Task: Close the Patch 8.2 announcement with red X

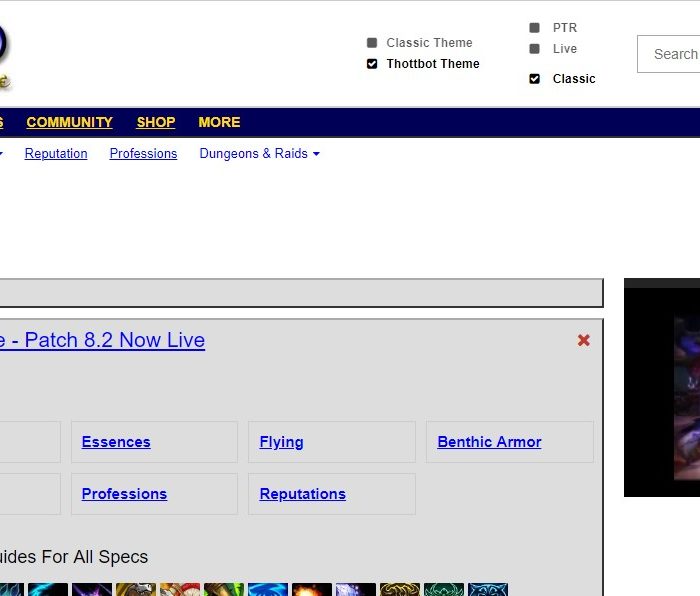Action: pos(584,341)
